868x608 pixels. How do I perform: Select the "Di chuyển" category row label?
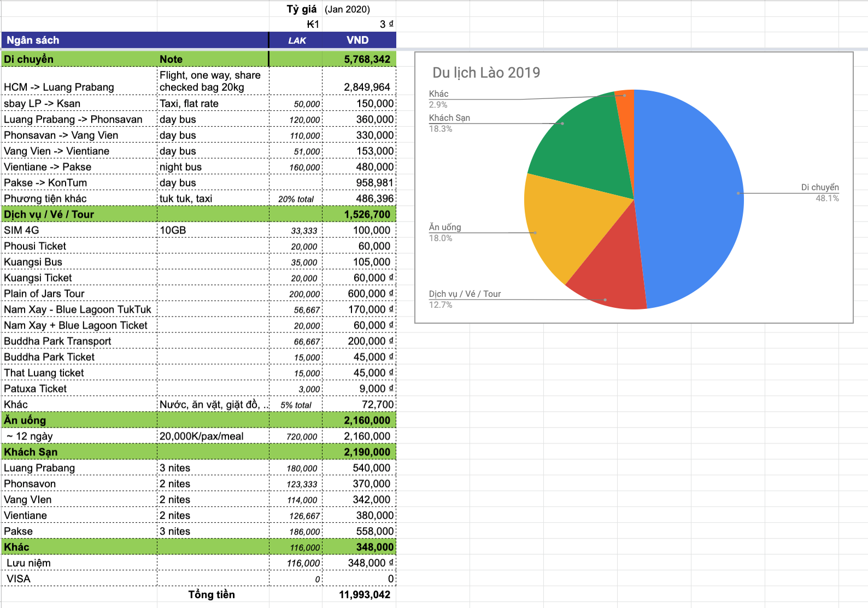click(x=29, y=59)
